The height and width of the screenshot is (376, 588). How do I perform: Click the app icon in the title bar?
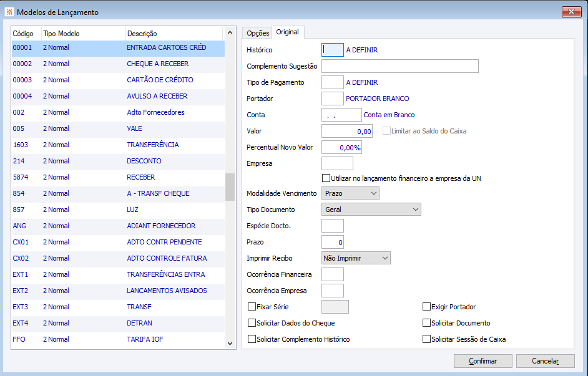(9, 12)
